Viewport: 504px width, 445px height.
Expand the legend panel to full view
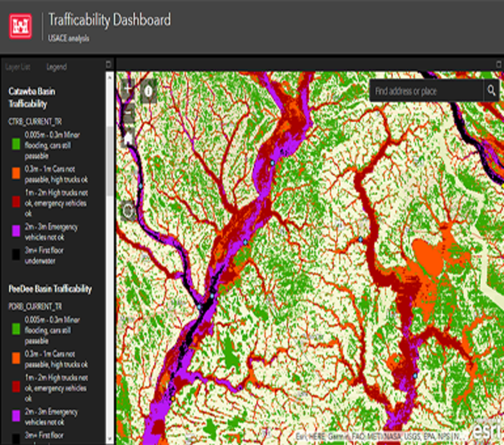click(x=108, y=63)
